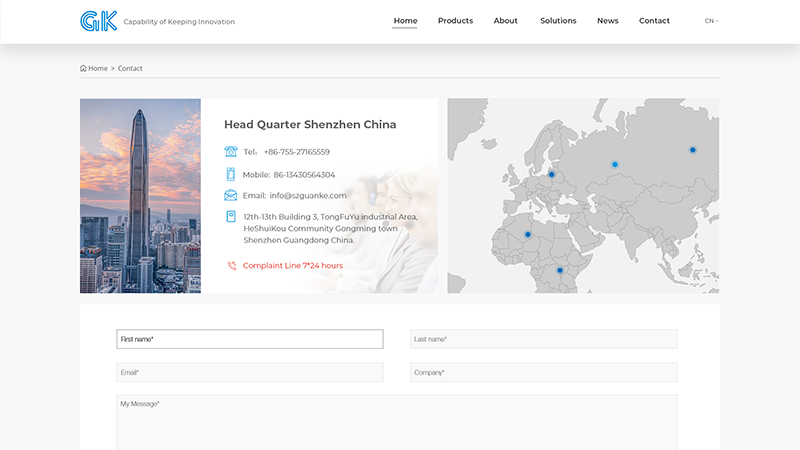This screenshot has height=450, width=800.
Task: Click the telephone icon beside Tel
Action: coord(231,152)
